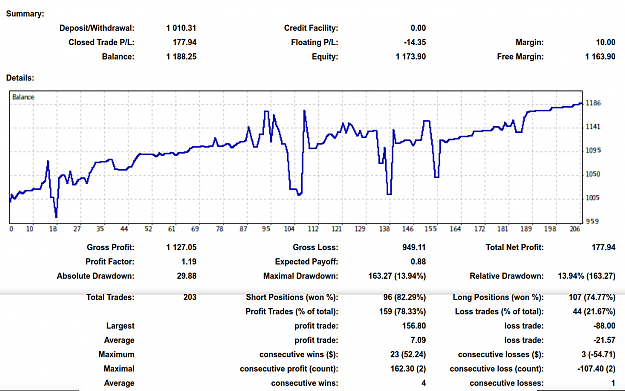Click the Balance label inside the chart
This screenshot has height=391, width=625.
23,97
